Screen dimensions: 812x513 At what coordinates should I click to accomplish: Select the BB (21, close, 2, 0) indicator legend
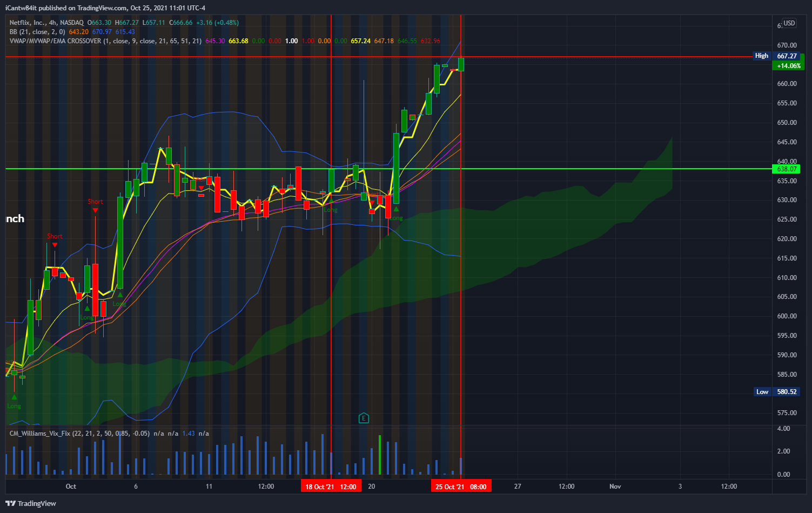[x=37, y=32]
